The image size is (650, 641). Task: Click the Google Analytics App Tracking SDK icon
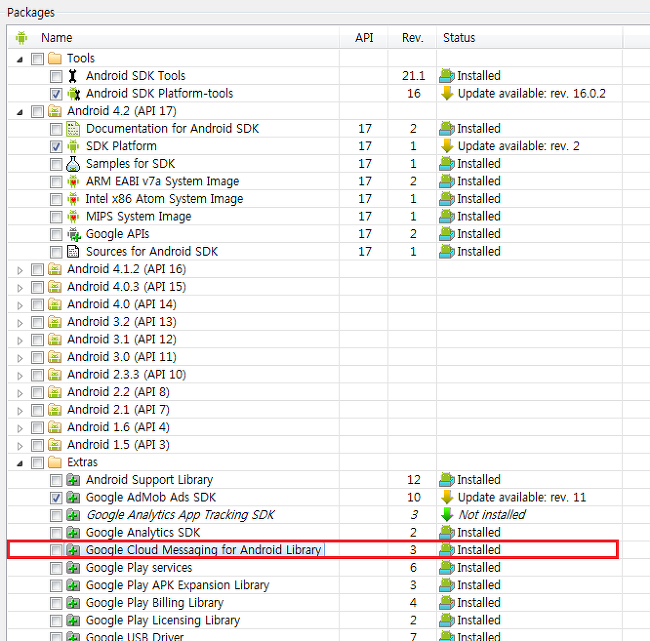(x=73, y=515)
